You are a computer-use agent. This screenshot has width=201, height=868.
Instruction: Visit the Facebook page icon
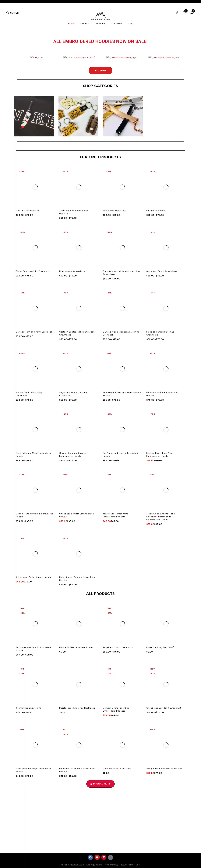[90, 857]
